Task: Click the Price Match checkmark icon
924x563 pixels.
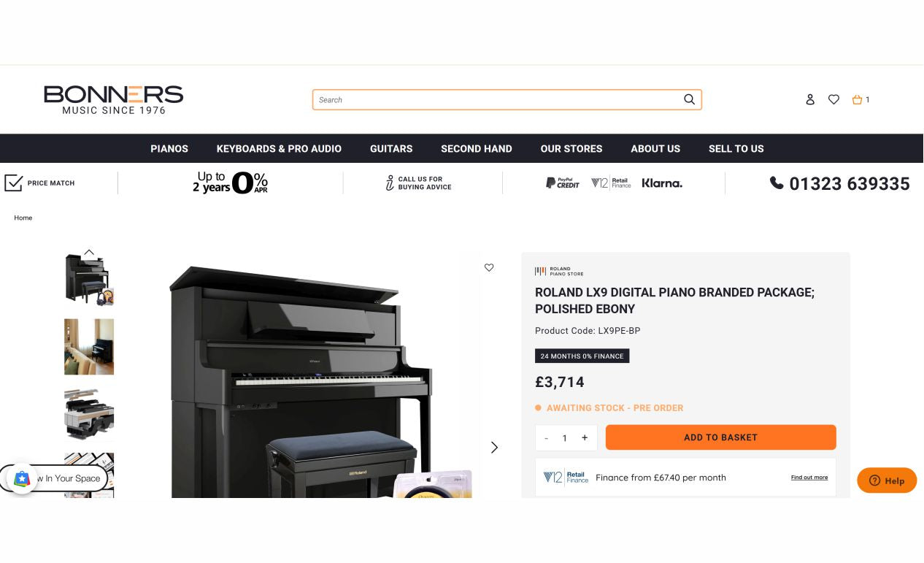Action: [13, 183]
